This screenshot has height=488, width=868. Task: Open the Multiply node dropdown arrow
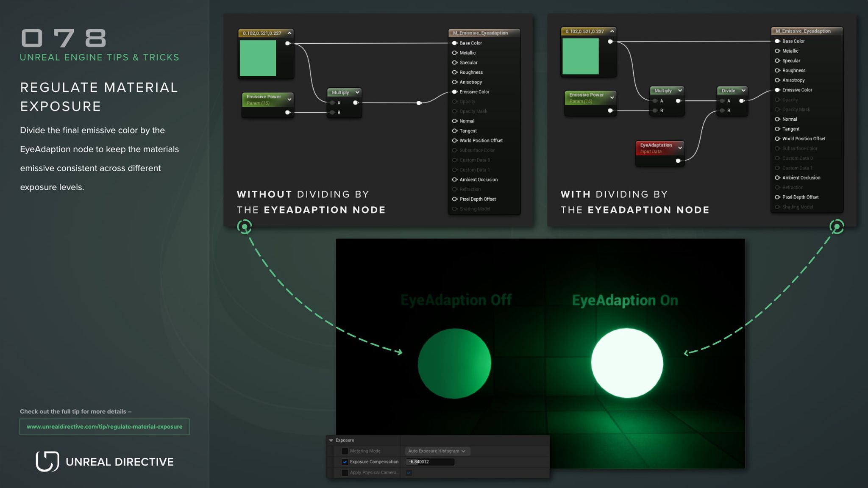[x=357, y=92]
